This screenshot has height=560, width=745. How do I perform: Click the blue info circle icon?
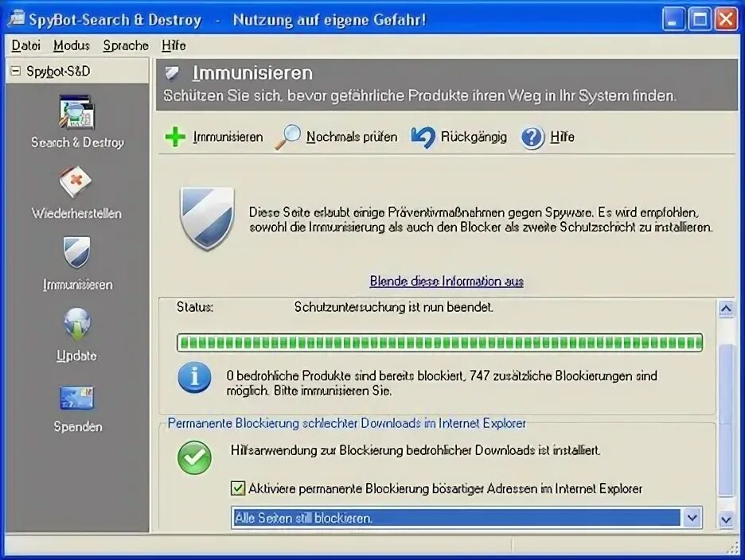click(x=194, y=378)
